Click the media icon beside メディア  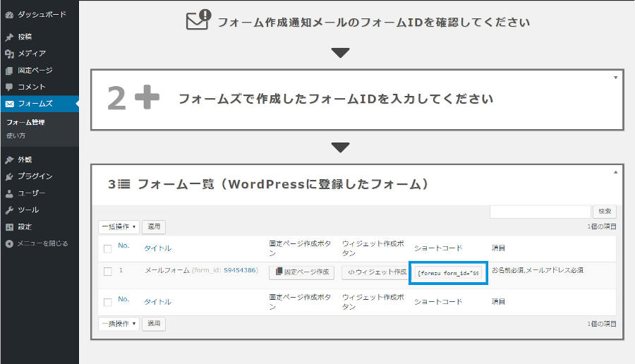[x=9, y=54]
